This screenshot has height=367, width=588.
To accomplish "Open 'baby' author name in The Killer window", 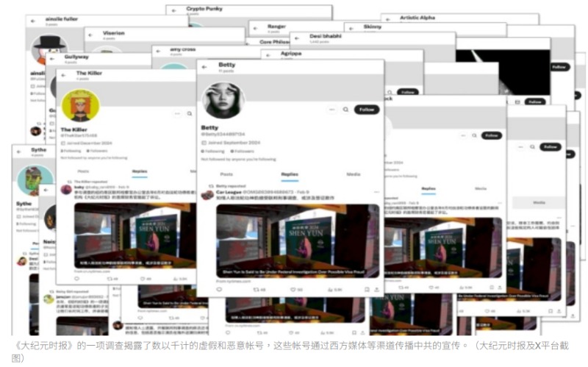I will [79, 187].
